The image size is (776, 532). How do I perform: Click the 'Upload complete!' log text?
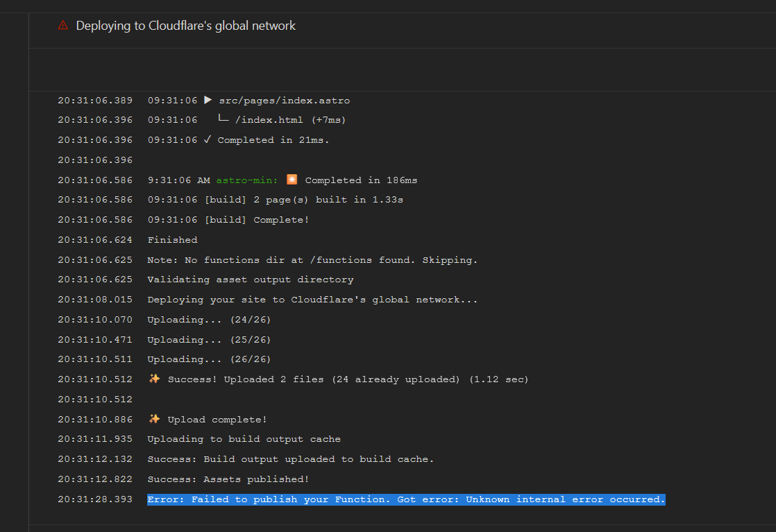pyautogui.click(x=217, y=419)
